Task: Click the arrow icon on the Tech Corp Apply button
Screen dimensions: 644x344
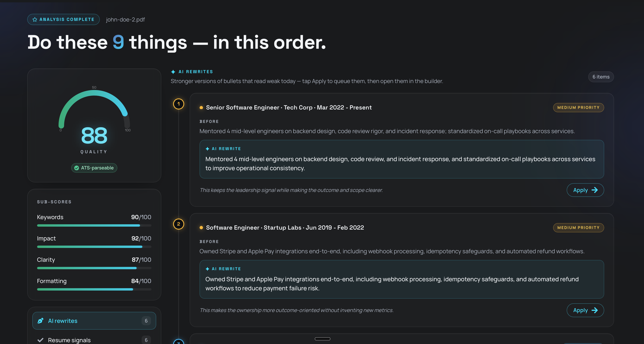Action: pyautogui.click(x=595, y=190)
